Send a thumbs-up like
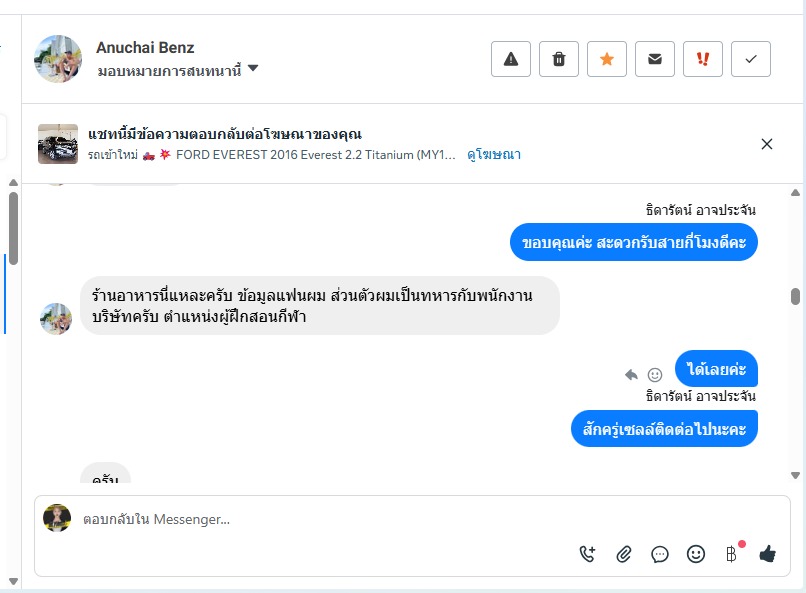 [768, 553]
